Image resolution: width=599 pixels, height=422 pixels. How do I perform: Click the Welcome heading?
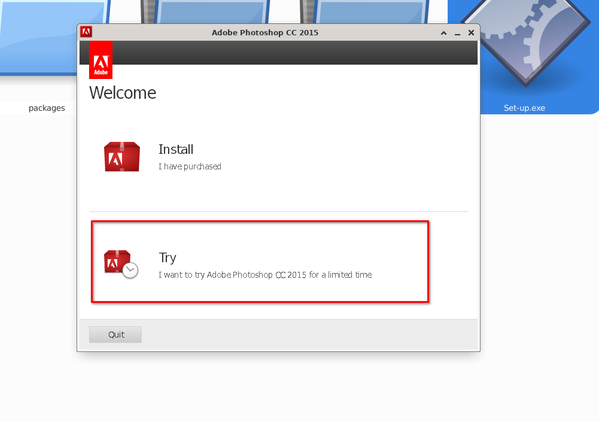tap(123, 93)
